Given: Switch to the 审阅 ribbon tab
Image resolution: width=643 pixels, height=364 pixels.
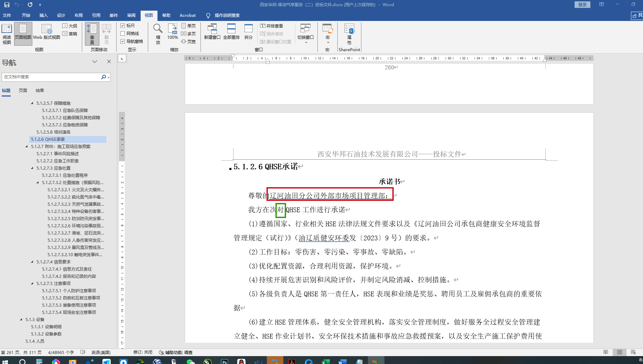Looking at the screenshot, I should point(131,15).
